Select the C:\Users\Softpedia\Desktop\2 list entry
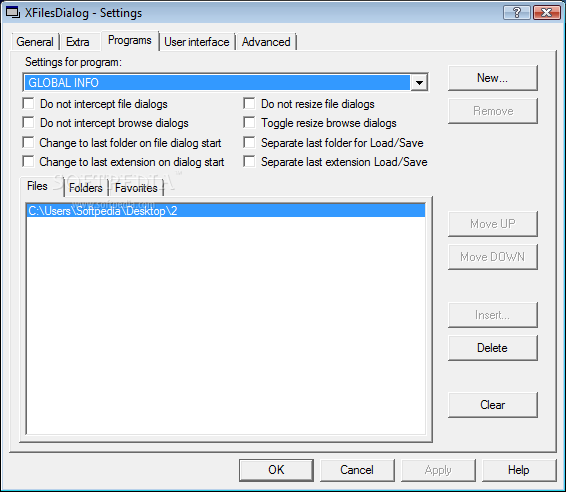Viewport: 566px width, 492px height. (226, 211)
